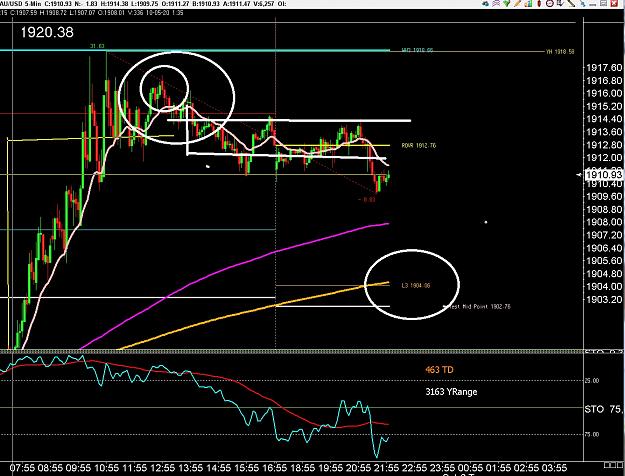Click the STO 75 indicator label
Viewport: 625px width, 476px height.
[603, 409]
